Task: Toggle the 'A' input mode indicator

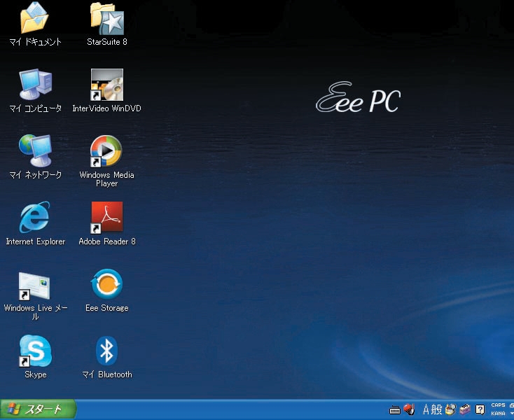Action: (x=426, y=409)
